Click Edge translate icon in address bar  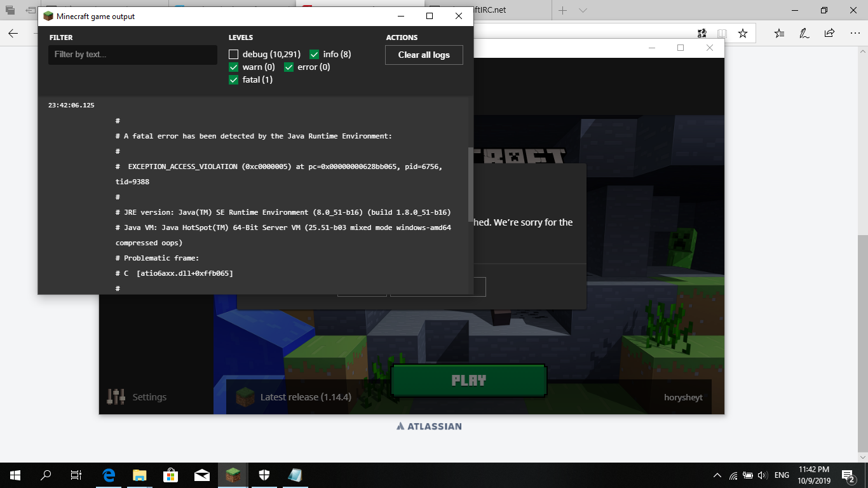tap(702, 33)
